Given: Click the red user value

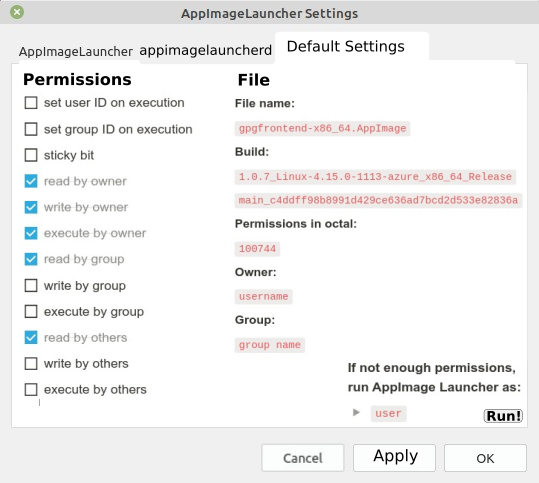Looking at the screenshot, I should pyautogui.click(x=388, y=414).
